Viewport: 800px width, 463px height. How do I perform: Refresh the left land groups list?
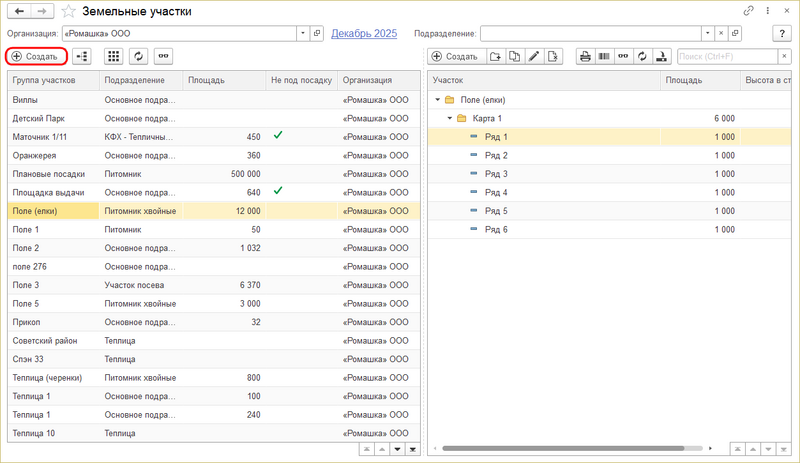[139, 57]
